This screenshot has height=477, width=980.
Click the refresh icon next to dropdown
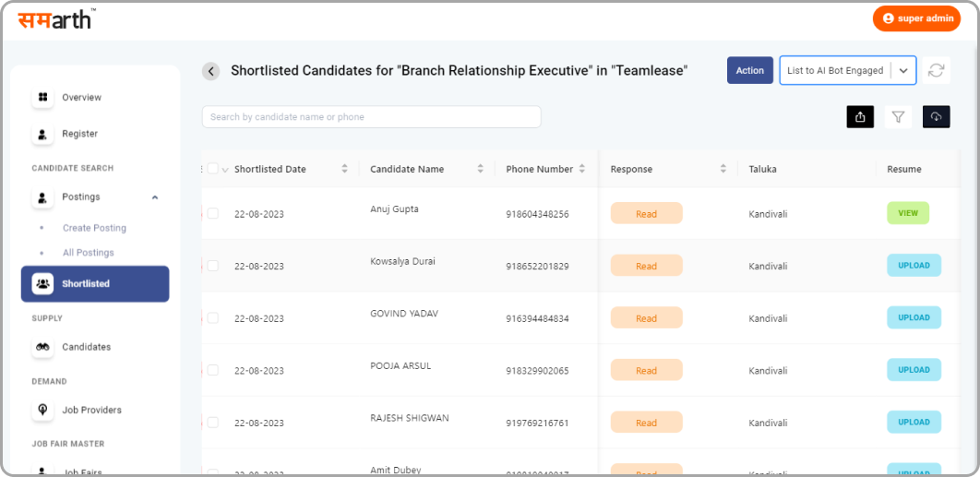pos(936,71)
